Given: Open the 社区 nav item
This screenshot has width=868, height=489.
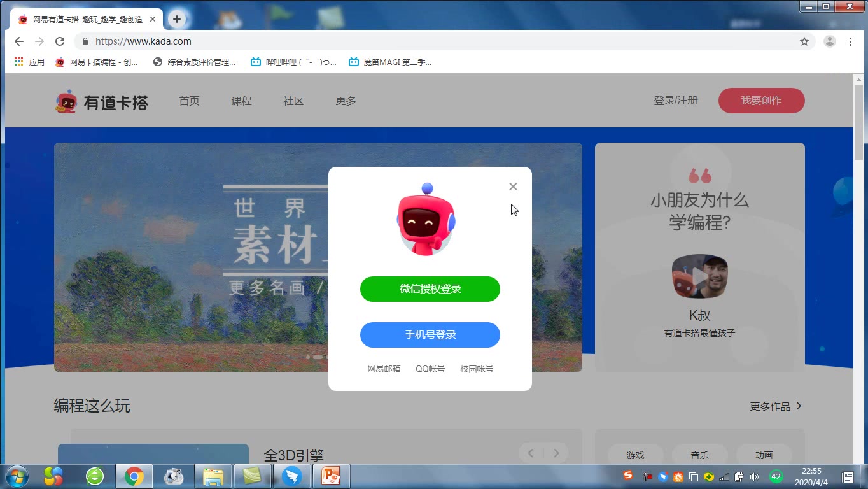Looking at the screenshot, I should tap(293, 101).
